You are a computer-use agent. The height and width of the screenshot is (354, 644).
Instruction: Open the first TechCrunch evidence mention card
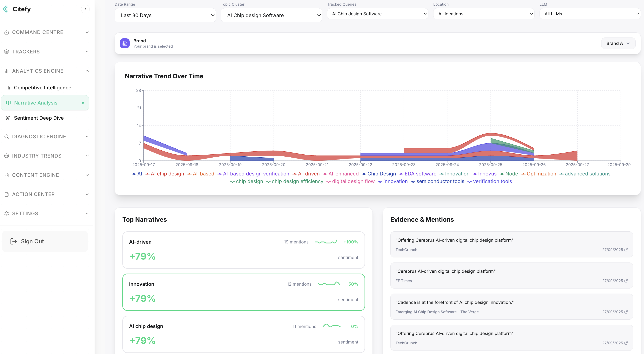[511, 244]
